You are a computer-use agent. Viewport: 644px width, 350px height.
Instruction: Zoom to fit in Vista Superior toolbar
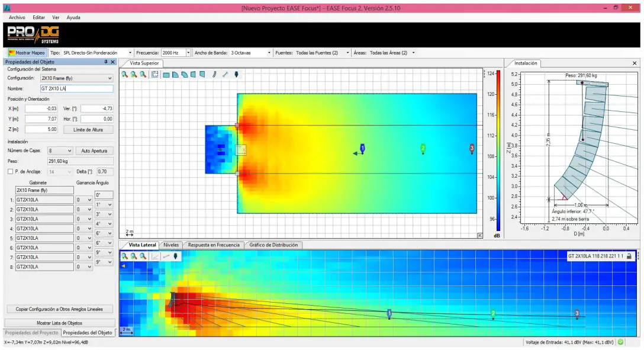(134, 75)
